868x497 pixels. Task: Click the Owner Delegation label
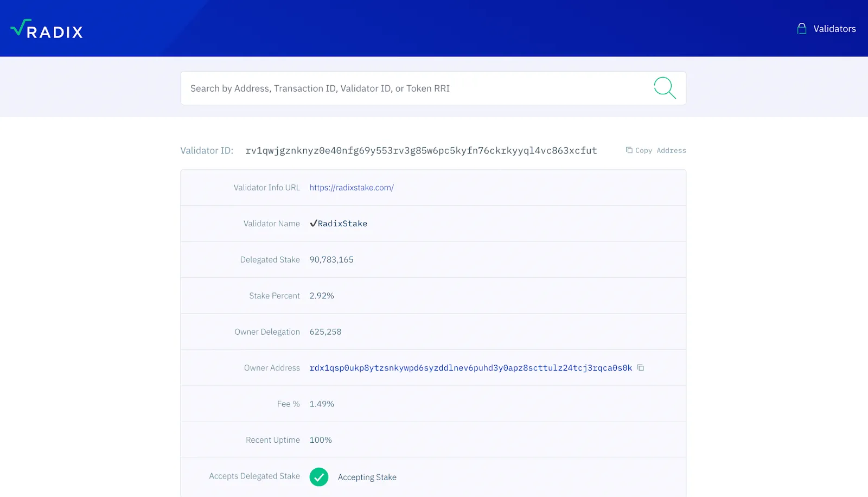[267, 332]
